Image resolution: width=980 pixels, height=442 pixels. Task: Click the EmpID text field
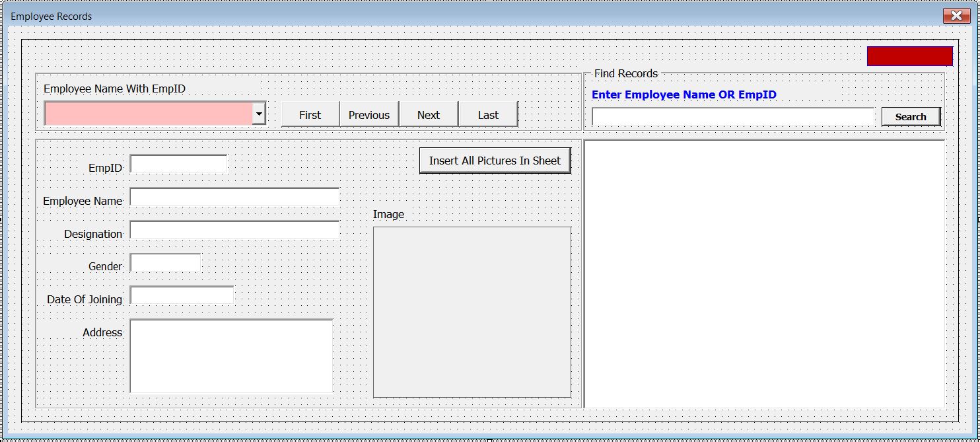click(178, 164)
